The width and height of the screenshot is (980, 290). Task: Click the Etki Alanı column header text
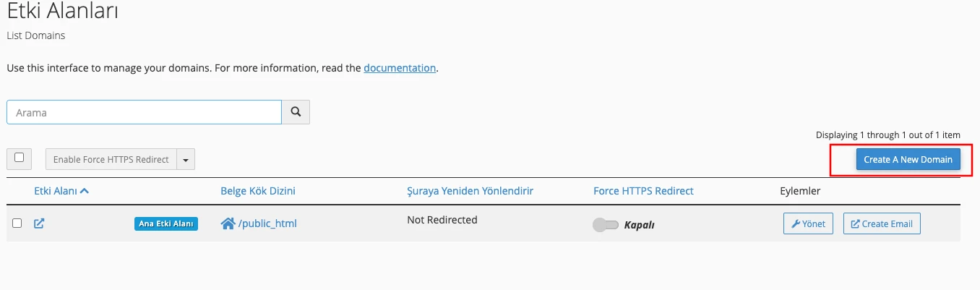[x=56, y=191]
